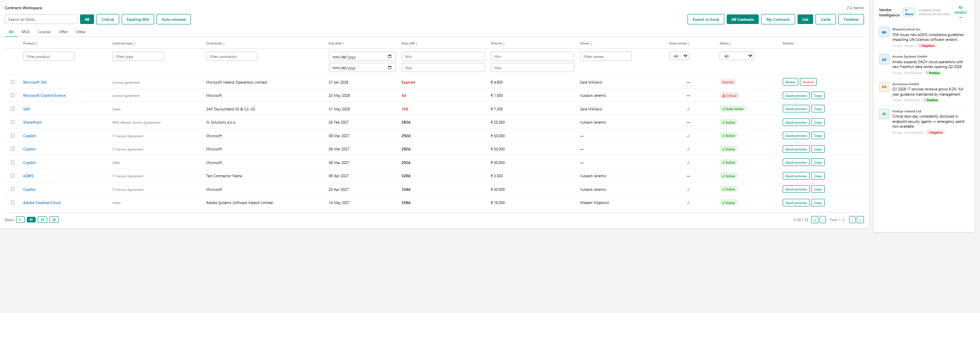The width and height of the screenshot is (980, 348).
Task: Select the SharePoint row checkbox
Action: [12, 122]
